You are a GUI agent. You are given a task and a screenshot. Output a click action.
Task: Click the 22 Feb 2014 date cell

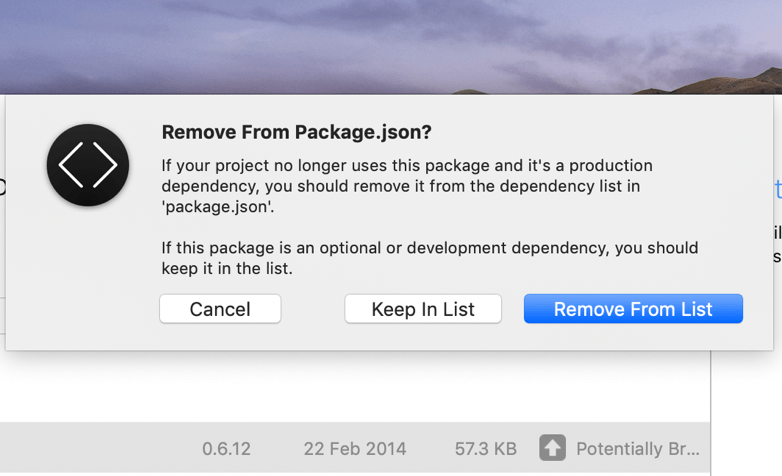355,449
